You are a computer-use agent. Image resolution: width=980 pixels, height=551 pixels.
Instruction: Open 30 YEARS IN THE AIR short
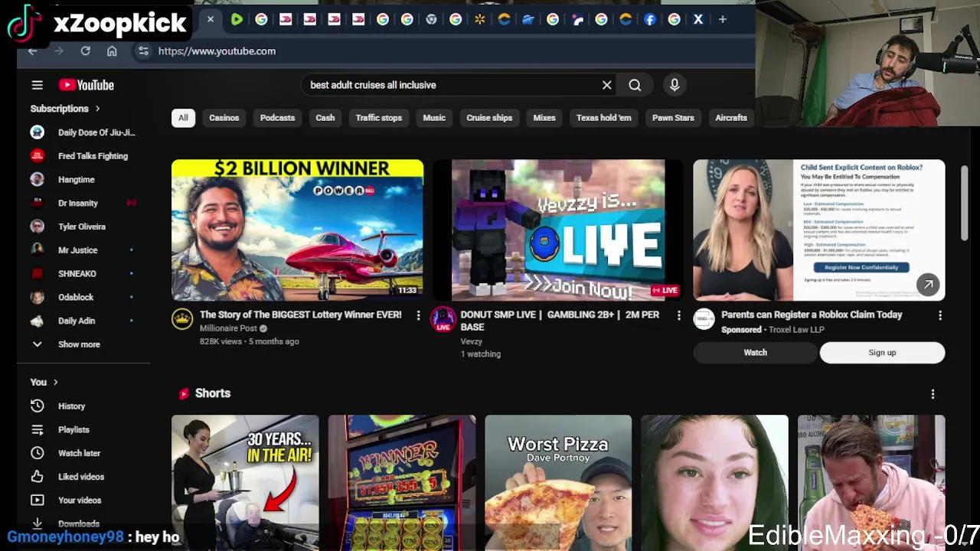tap(245, 482)
